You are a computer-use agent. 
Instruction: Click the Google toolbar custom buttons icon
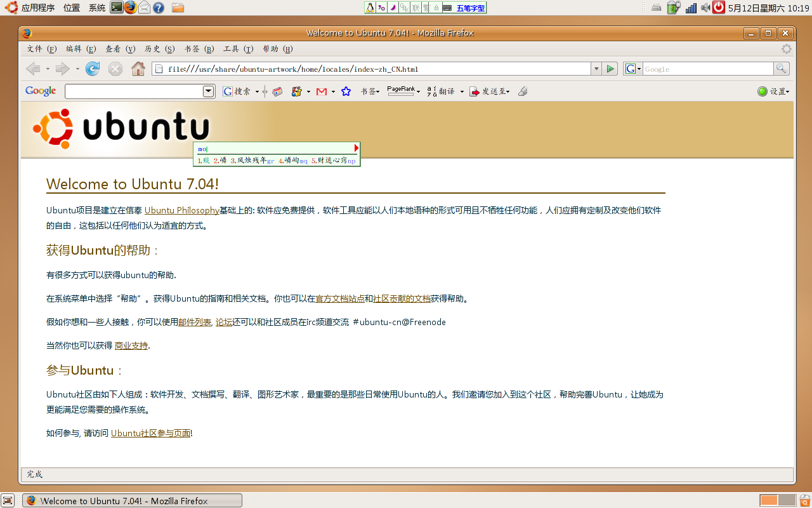click(x=296, y=91)
